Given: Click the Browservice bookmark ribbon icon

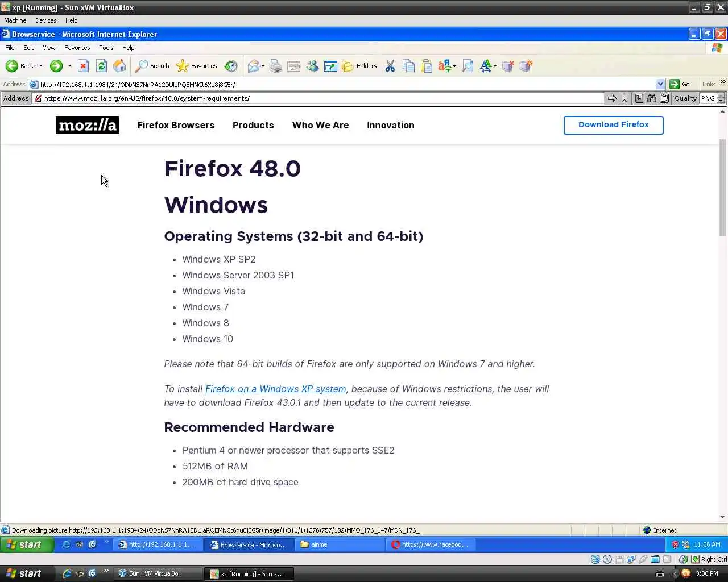Looking at the screenshot, I should [624, 98].
